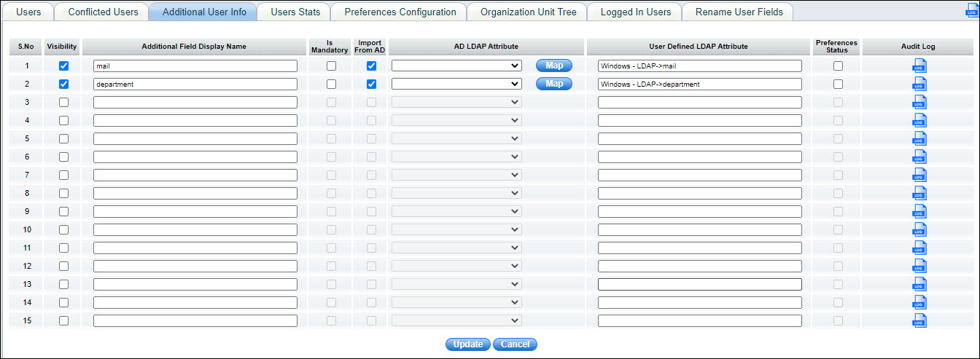View audit log for row 5
Screen dimensions: 980x359
click(919, 138)
